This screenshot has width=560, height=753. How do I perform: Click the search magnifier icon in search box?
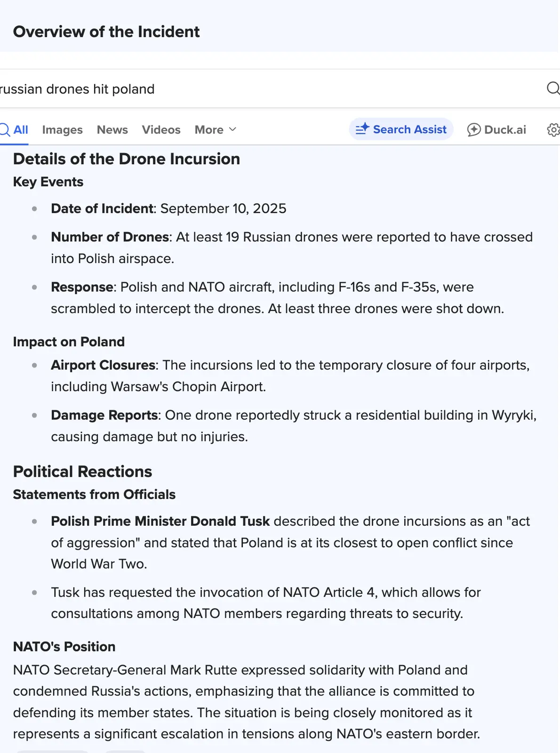(552, 88)
